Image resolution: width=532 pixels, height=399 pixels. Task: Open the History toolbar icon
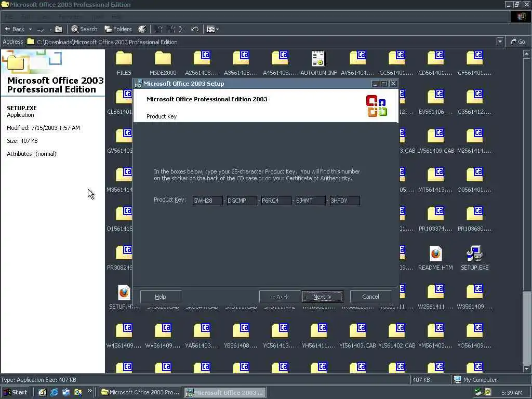(142, 29)
